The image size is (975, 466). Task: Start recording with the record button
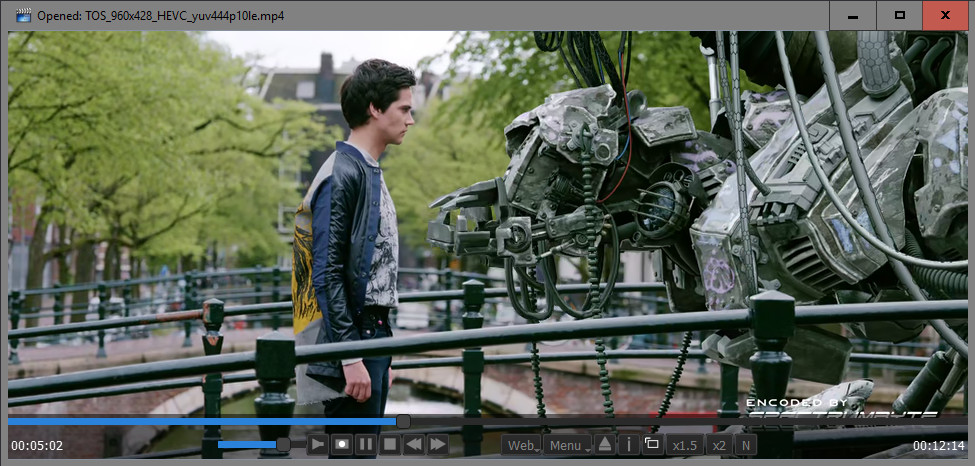click(341, 444)
